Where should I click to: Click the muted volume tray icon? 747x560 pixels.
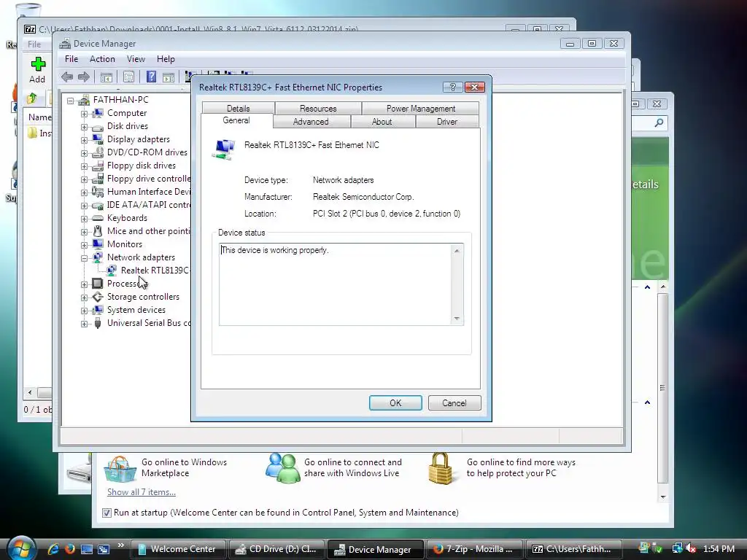coord(692,548)
